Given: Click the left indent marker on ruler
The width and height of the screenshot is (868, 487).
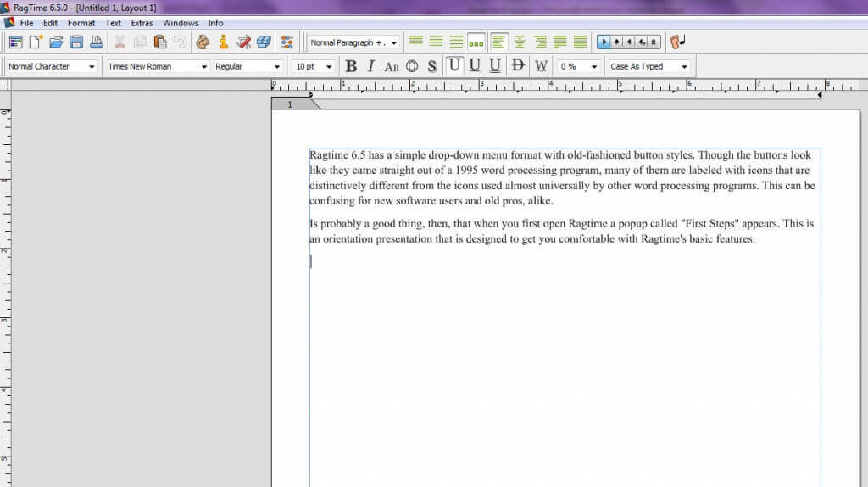Looking at the screenshot, I should pos(311,95).
